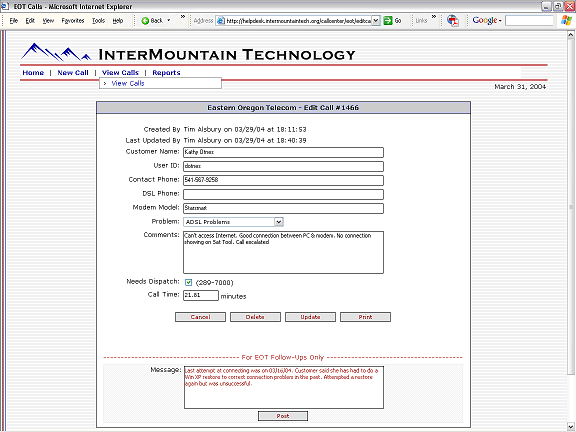Click the Delete button
The width and height of the screenshot is (576, 432).
tap(255, 317)
